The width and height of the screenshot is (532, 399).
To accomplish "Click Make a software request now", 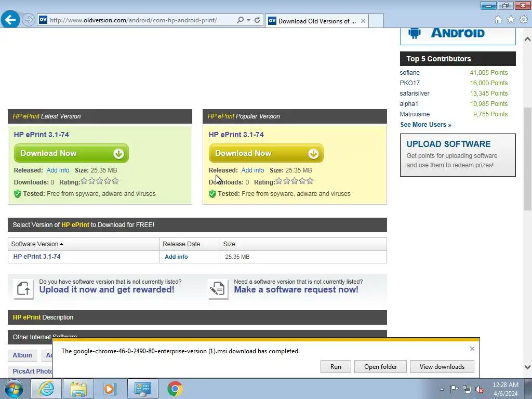I will tap(296, 290).
